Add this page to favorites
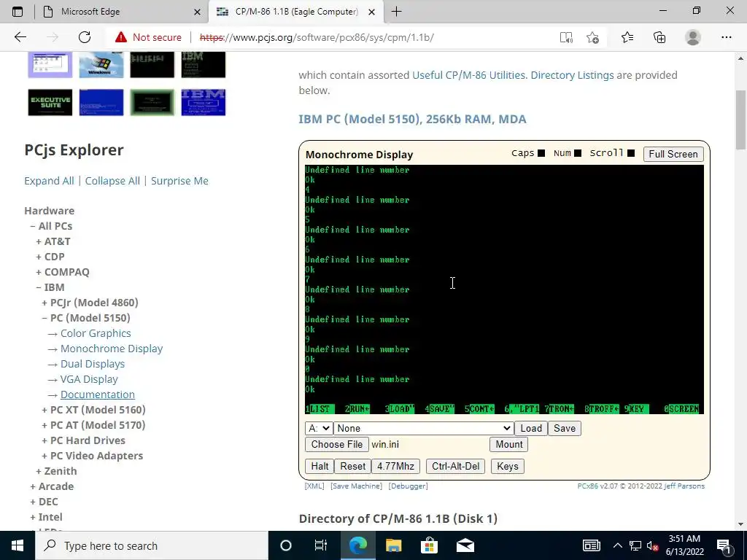 tap(592, 37)
